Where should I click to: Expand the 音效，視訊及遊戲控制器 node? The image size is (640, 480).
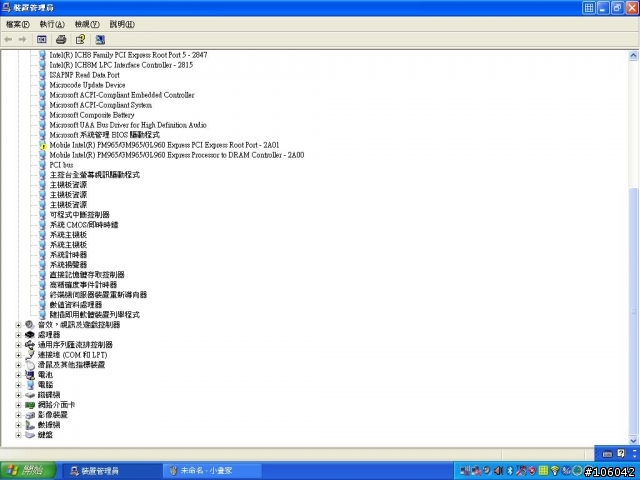click(x=18, y=325)
